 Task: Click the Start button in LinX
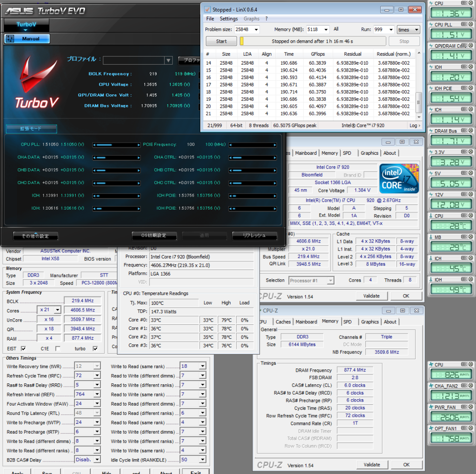(221, 41)
